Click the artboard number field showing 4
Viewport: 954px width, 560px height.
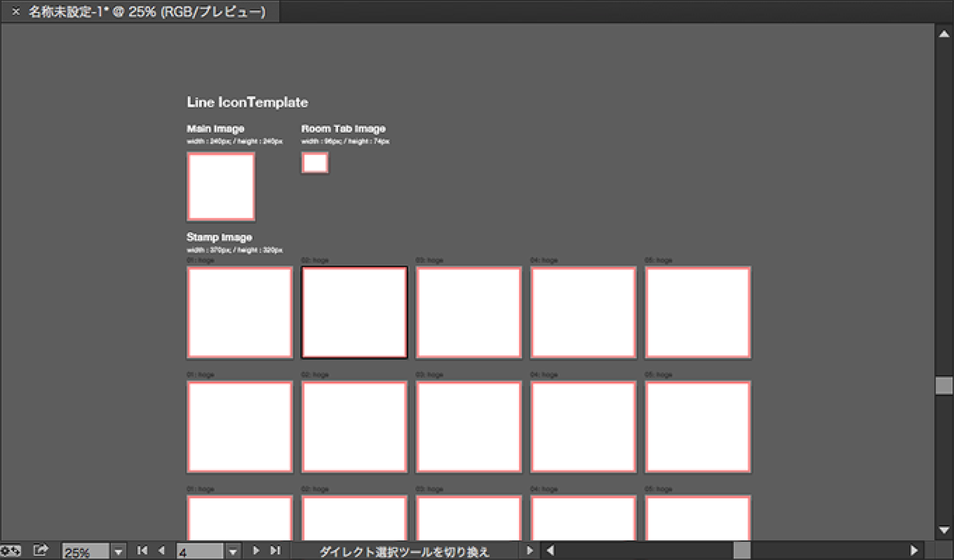click(x=199, y=551)
